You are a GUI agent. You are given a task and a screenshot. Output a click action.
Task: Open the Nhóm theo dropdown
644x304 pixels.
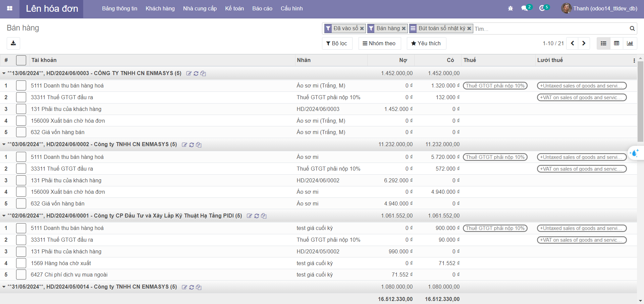(x=379, y=43)
